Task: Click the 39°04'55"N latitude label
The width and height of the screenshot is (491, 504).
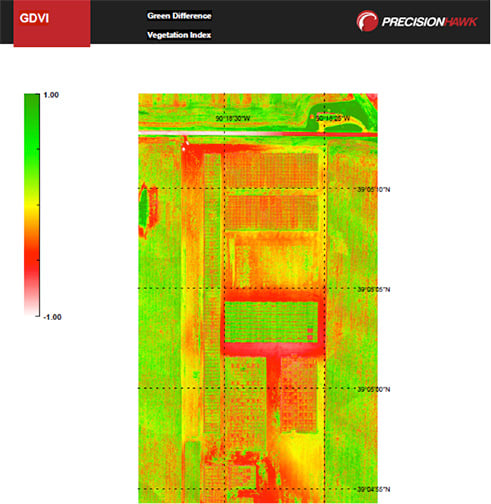Action: (374, 489)
